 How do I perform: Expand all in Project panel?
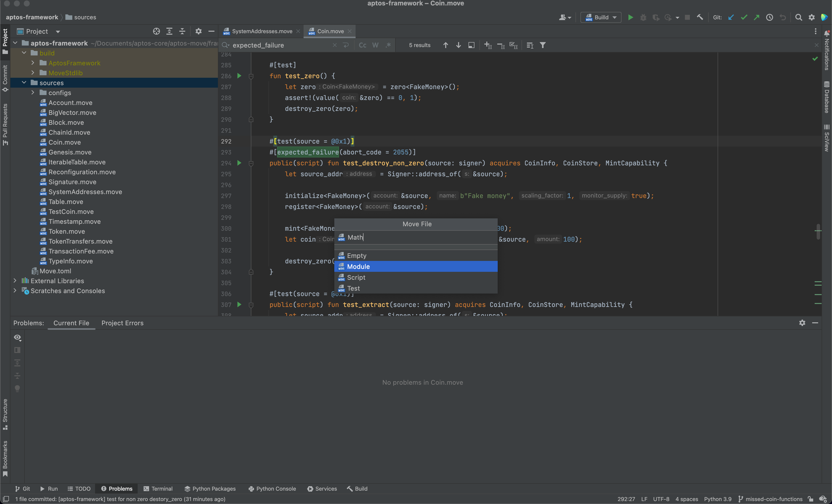169,31
